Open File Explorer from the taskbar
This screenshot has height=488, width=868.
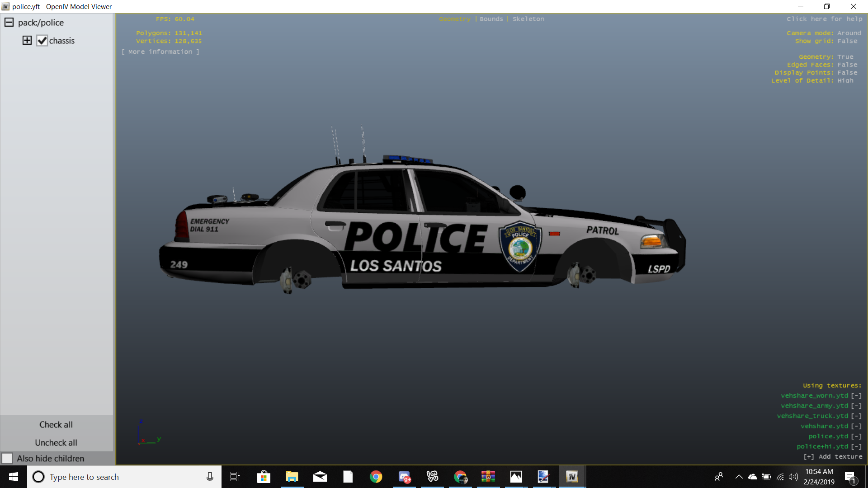tap(292, 477)
